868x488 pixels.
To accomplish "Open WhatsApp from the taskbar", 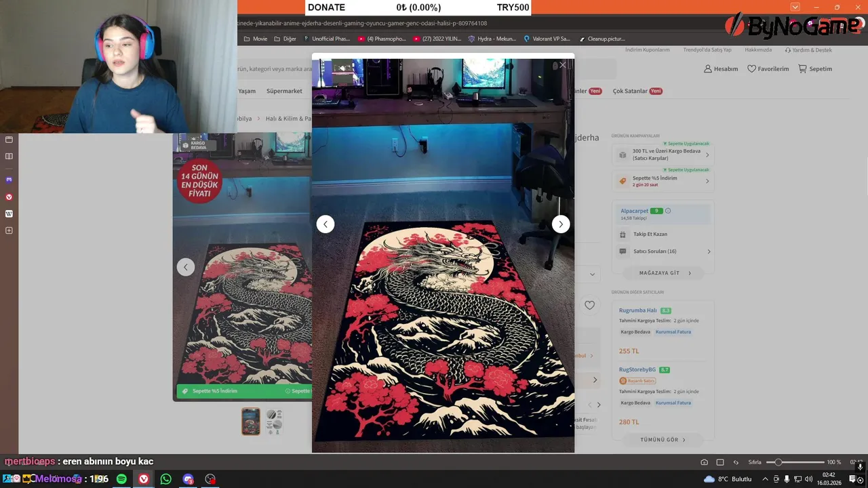I will tap(166, 479).
